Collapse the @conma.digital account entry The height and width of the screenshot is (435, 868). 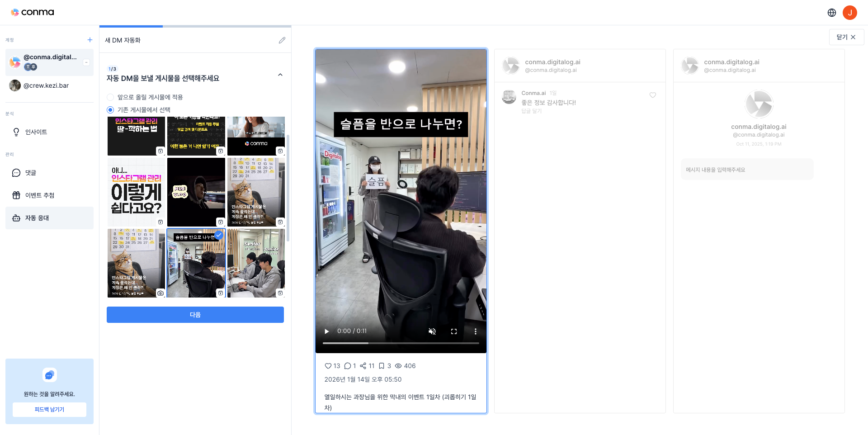click(x=86, y=62)
